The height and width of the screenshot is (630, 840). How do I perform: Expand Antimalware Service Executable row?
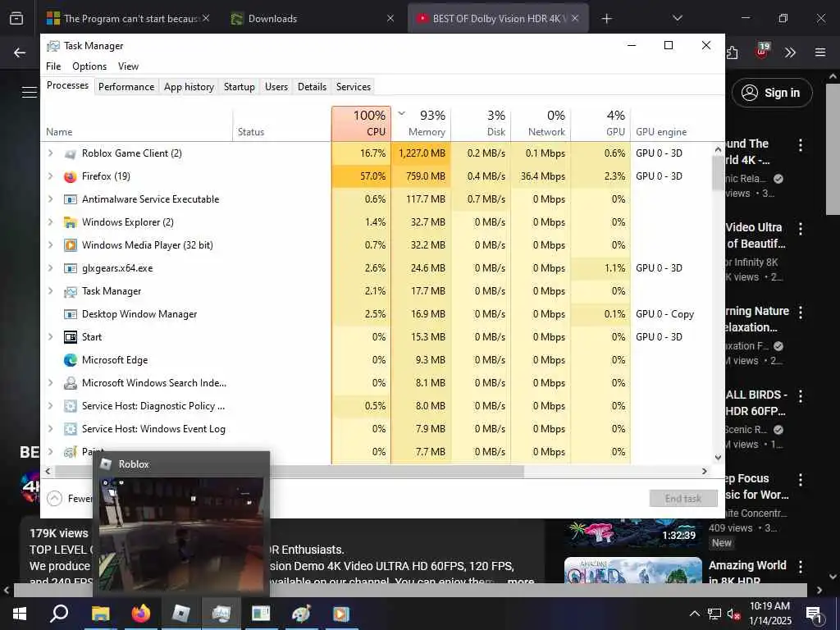[x=50, y=199]
